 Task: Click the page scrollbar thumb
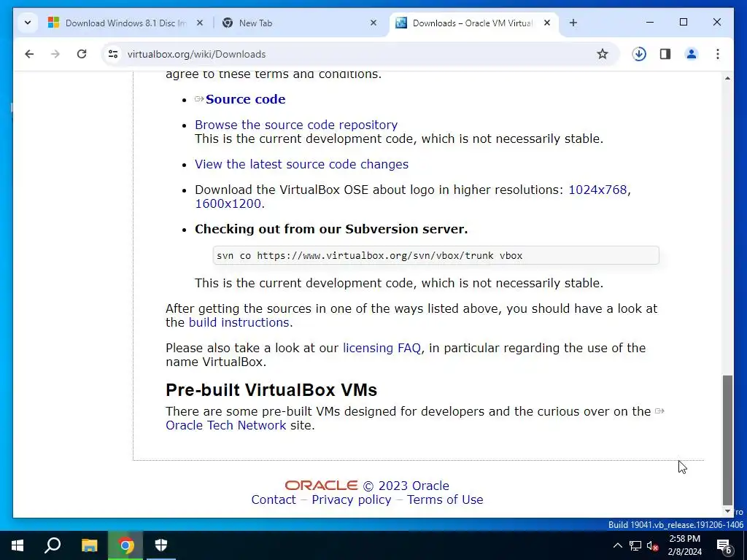pos(727,440)
